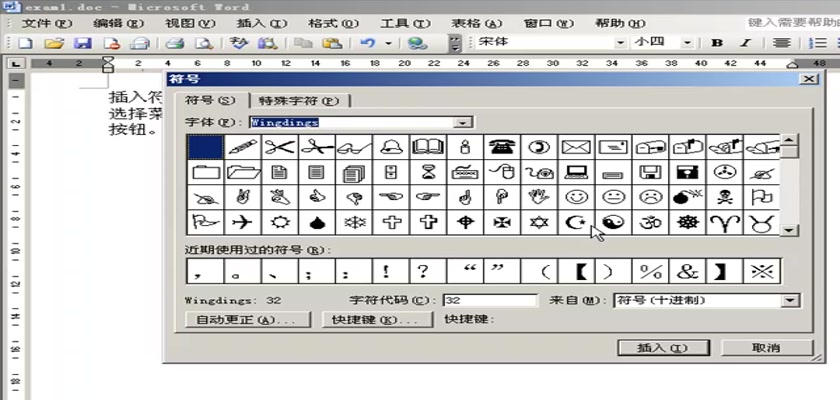Open the 文件 menu
Image resolution: width=840 pixels, height=400 pixels.
[x=47, y=24]
